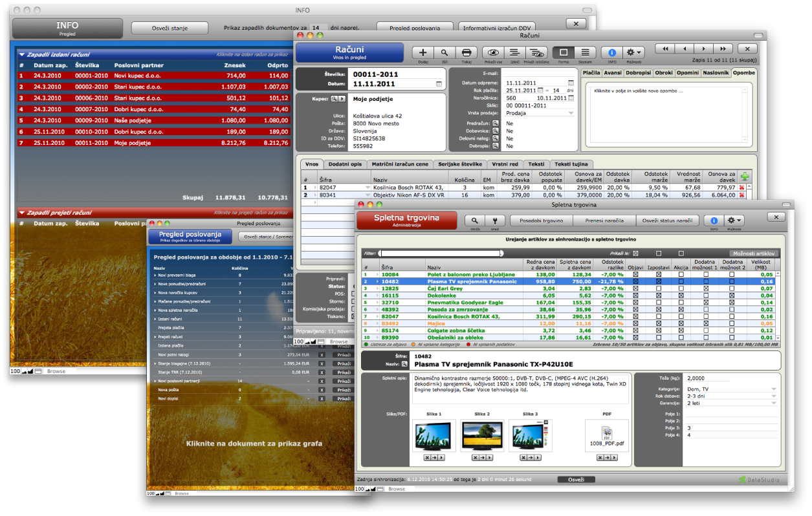Switch to Forma view in Računi

pos(563,52)
